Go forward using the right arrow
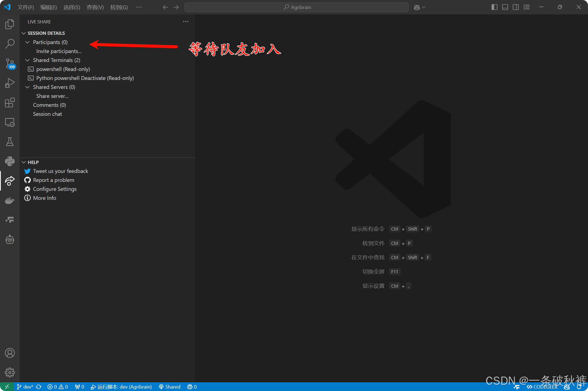Viewport: 588px width, 391px height. tap(176, 7)
